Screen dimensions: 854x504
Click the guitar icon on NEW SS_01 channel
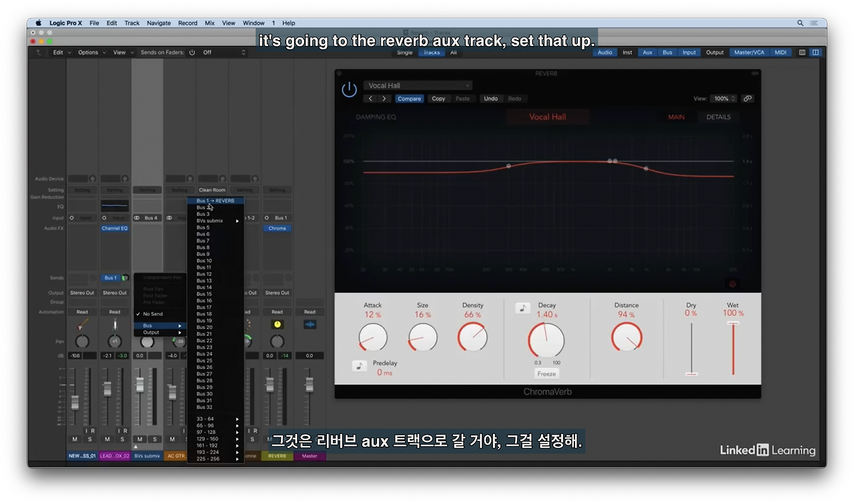[x=82, y=325]
